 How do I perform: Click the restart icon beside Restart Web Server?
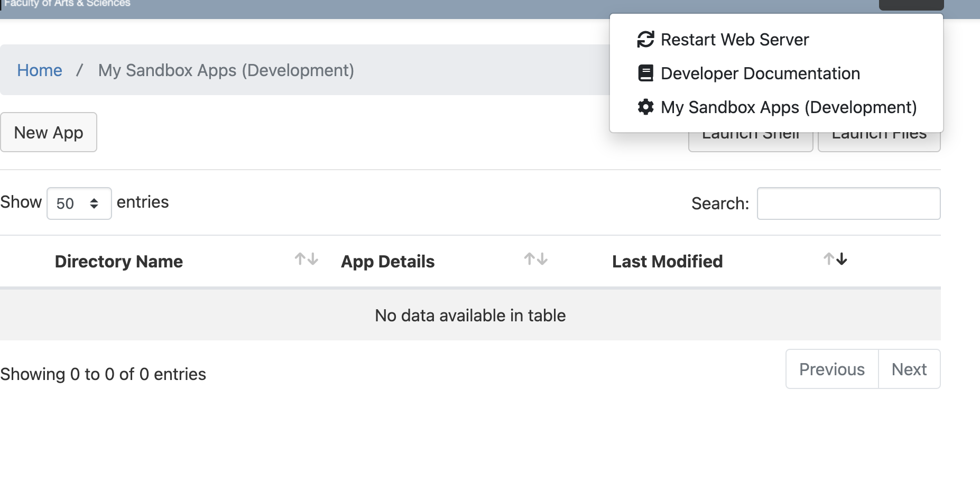coord(645,39)
